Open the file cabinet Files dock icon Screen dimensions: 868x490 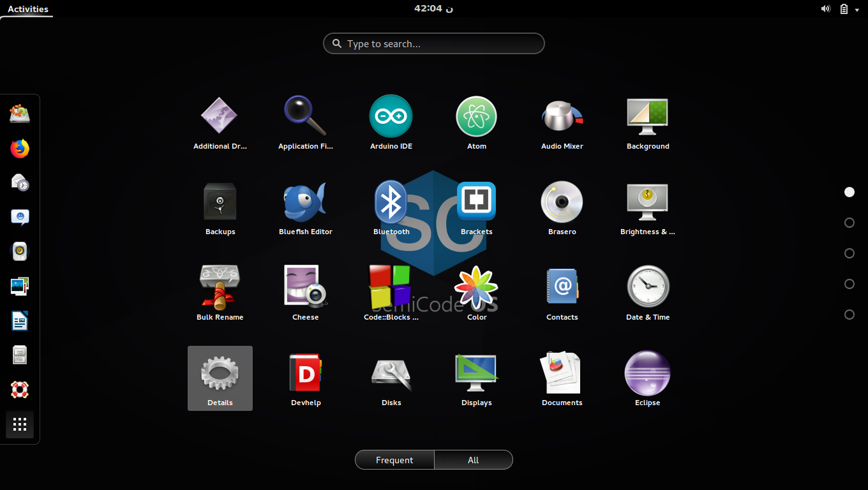coord(20,355)
